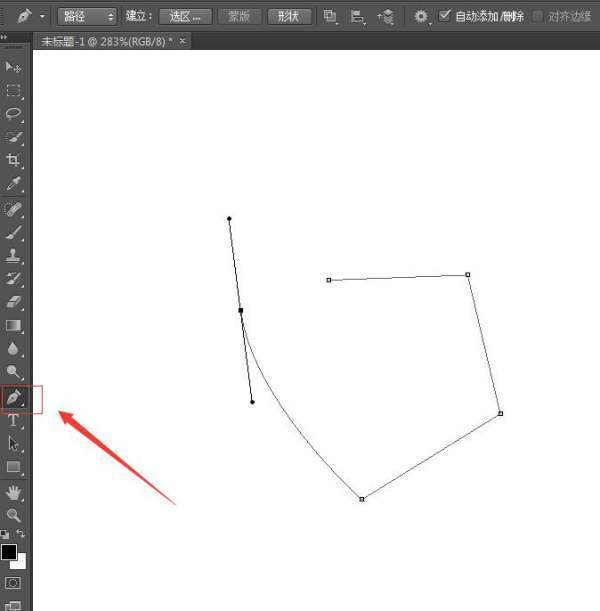600x611 pixels.
Task: Toggle the 对齐边缘 checkbox
Action: [537, 16]
